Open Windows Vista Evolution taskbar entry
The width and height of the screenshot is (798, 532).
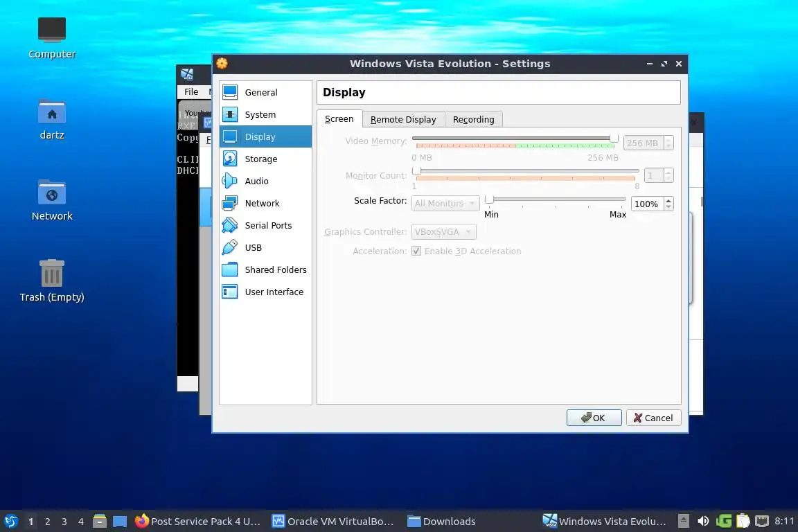(605, 521)
